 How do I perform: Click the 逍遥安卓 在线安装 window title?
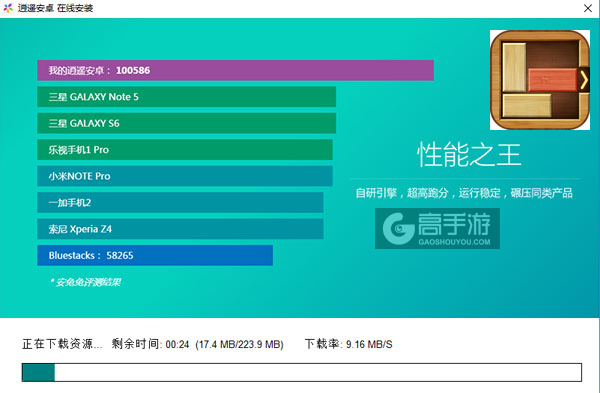(x=55, y=8)
